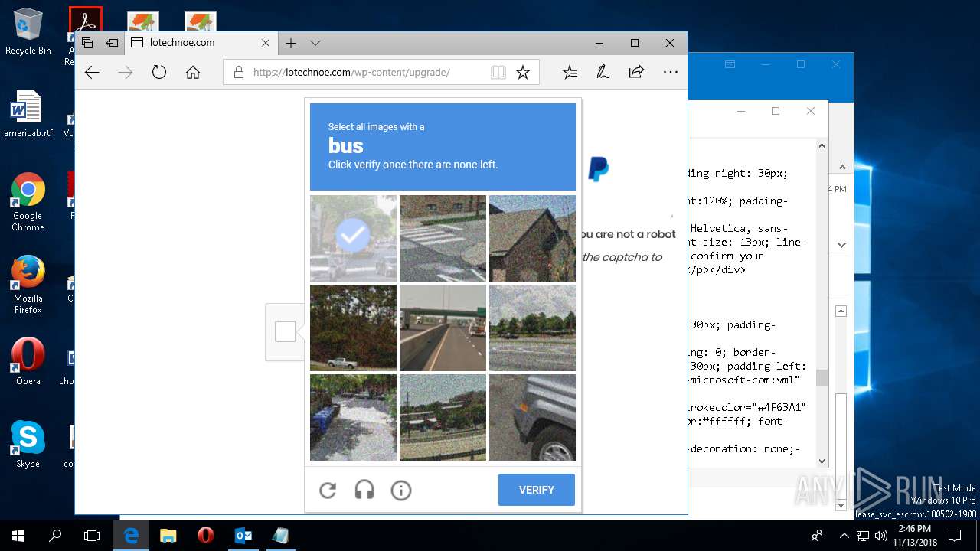Viewport: 980px width, 551px height.
Task: Open the Add notes pen icon
Action: click(x=603, y=73)
